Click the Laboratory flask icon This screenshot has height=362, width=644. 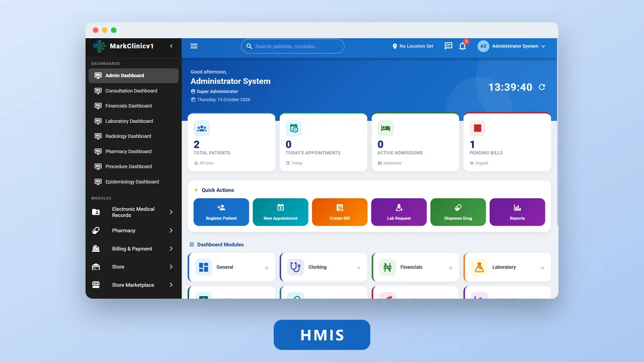click(479, 267)
